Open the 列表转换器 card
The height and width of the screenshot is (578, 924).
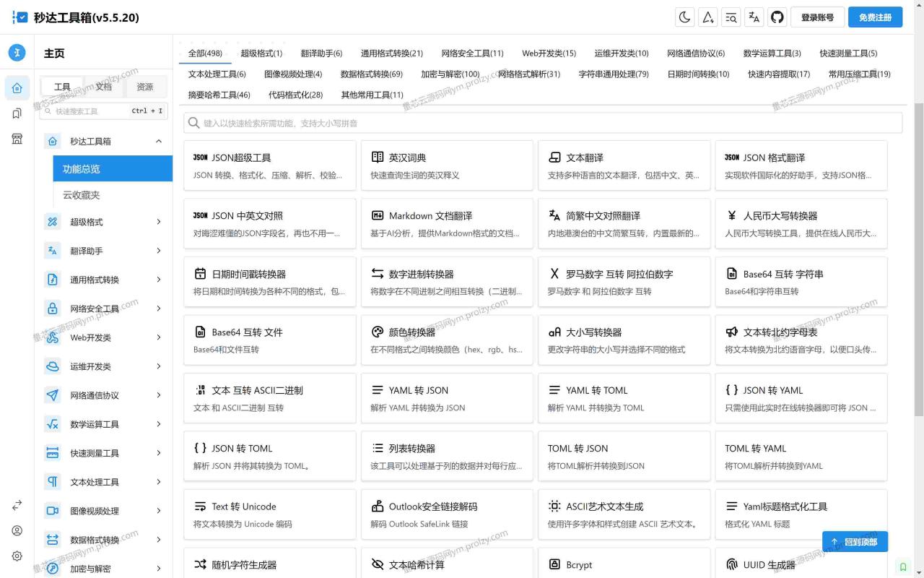pyautogui.click(x=447, y=456)
